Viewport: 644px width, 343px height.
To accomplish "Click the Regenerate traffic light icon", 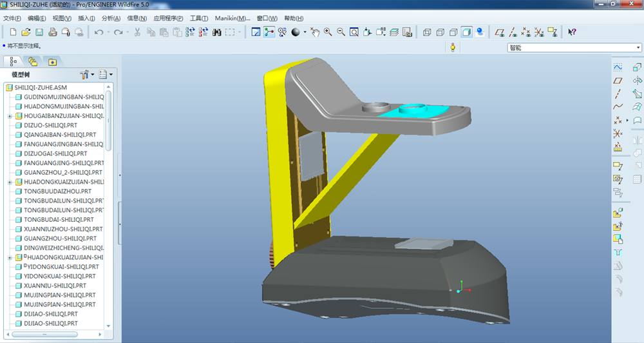I will pyautogui.click(x=453, y=47).
